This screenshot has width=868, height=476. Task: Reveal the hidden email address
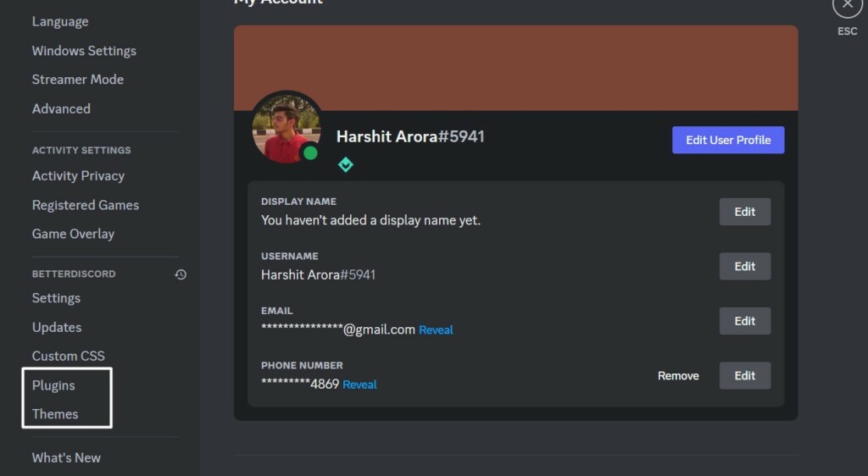436,330
